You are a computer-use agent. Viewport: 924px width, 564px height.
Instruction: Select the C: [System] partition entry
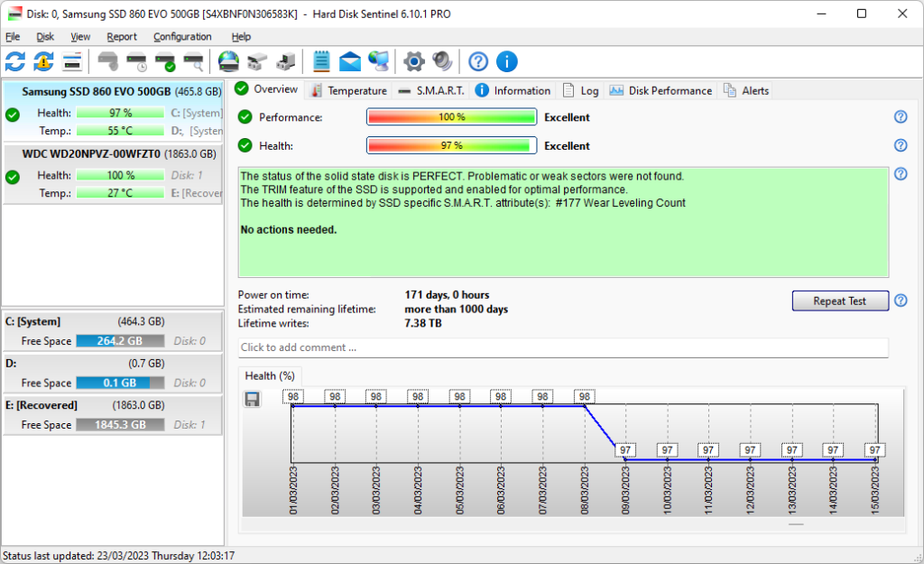(113, 331)
